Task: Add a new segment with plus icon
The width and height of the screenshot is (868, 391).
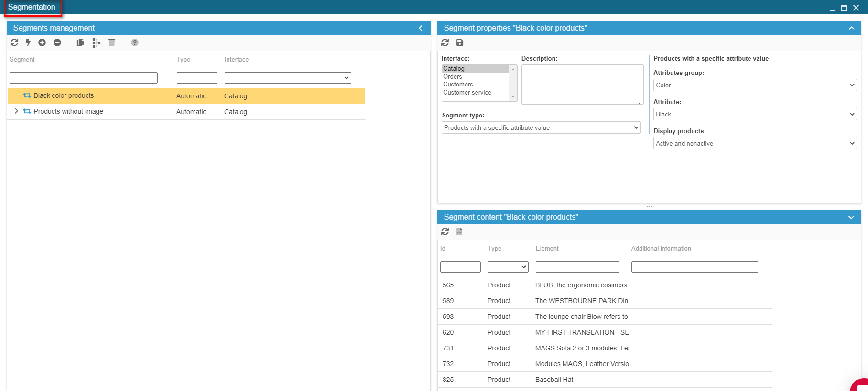Action: coord(42,42)
